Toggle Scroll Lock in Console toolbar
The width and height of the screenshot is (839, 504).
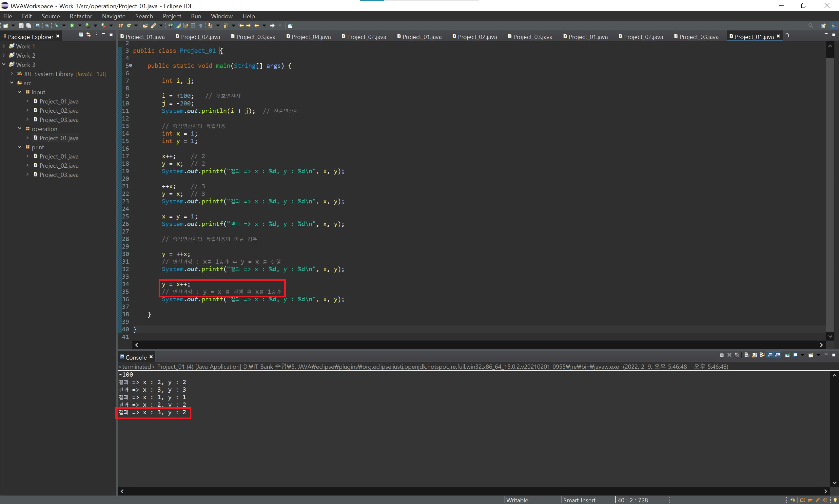[x=754, y=355]
